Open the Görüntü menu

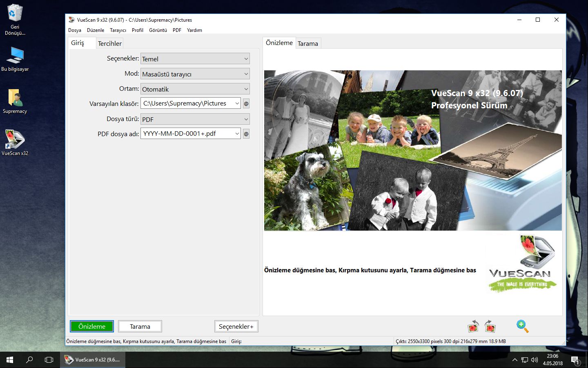pyautogui.click(x=158, y=30)
